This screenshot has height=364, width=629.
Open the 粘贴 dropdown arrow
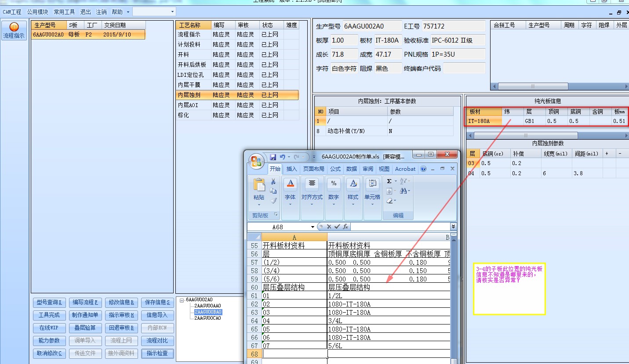coord(259,204)
